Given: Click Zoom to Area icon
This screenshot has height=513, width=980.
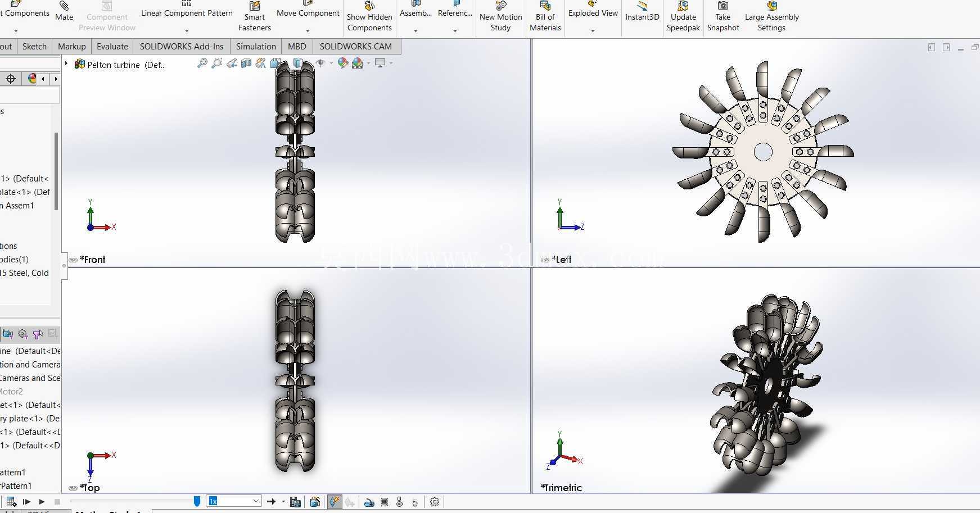Looking at the screenshot, I should point(217,63).
